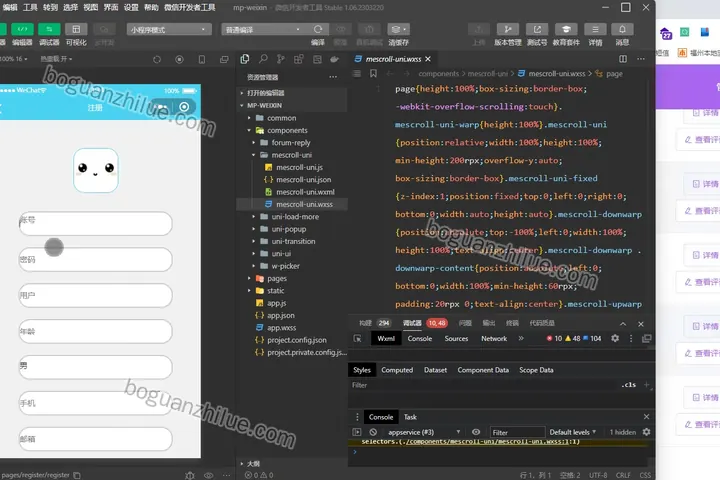Open the messages bell icon

622,29
